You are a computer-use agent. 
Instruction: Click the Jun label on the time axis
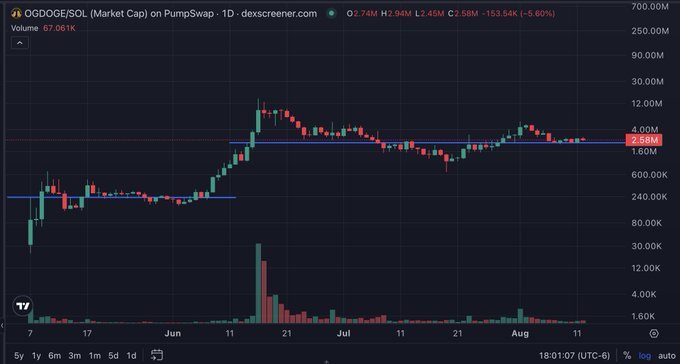click(173, 333)
